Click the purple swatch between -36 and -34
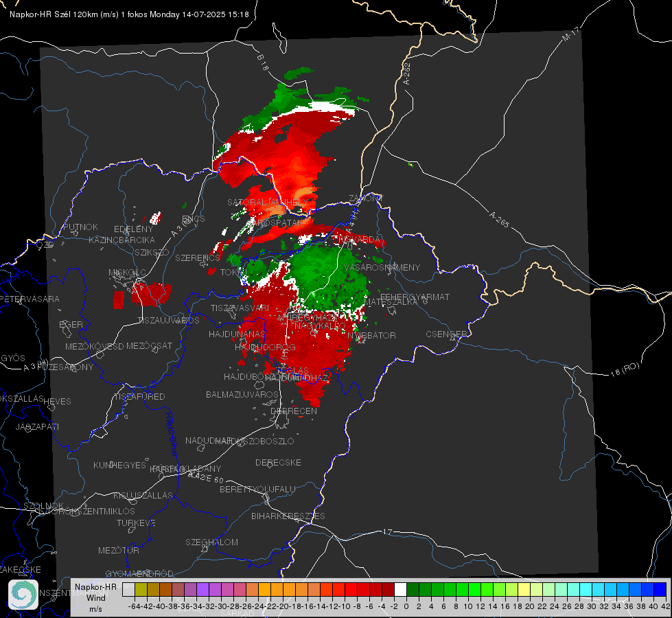 (x=190, y=589)
